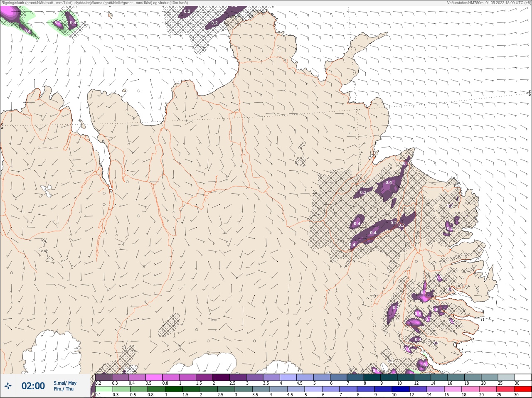Select the darkest purple swatch between 2 and 2.5

coord(221,377)
